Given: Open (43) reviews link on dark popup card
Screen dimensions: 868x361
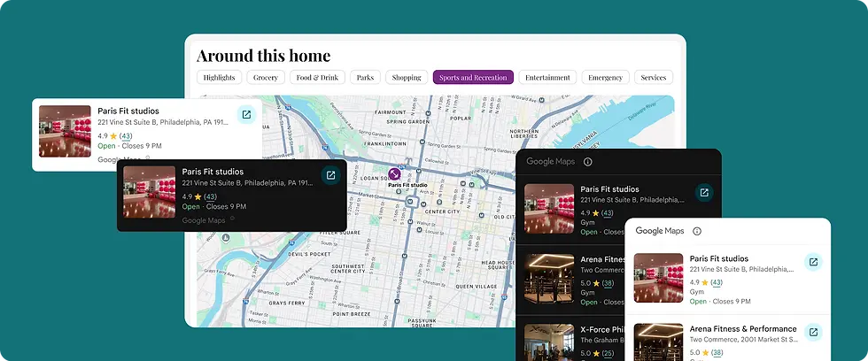Looking at the screenshot, I should click(x=210, y=196).
